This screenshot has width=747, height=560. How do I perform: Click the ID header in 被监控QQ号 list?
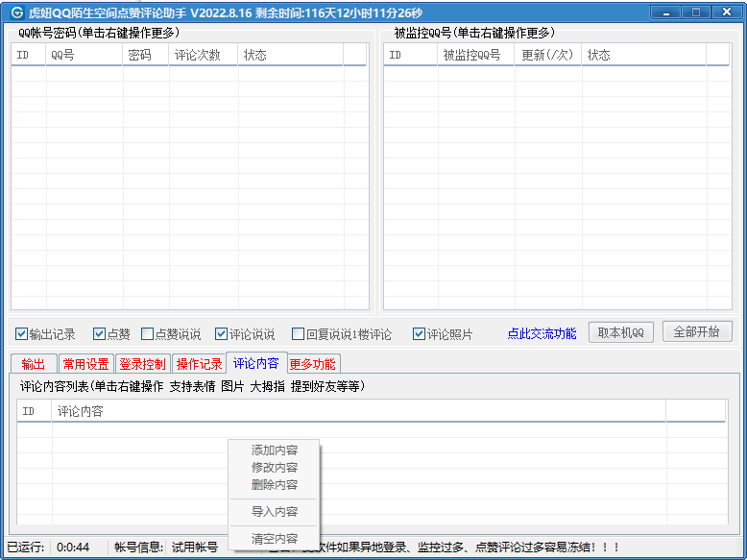coord(411,55)
